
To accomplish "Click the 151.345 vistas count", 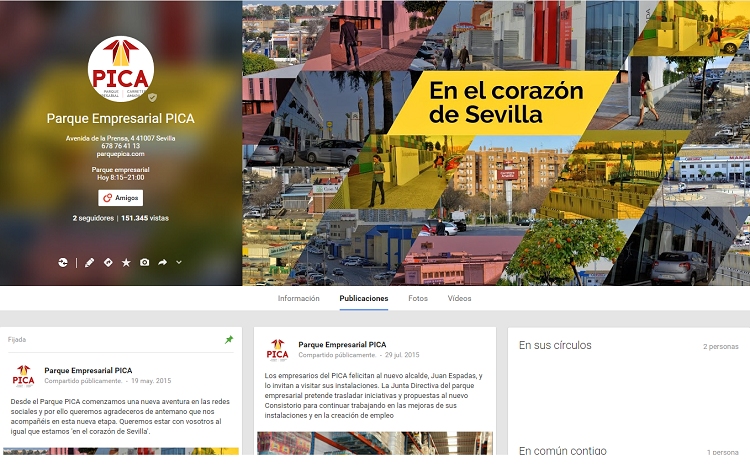I will click(145, 218).
